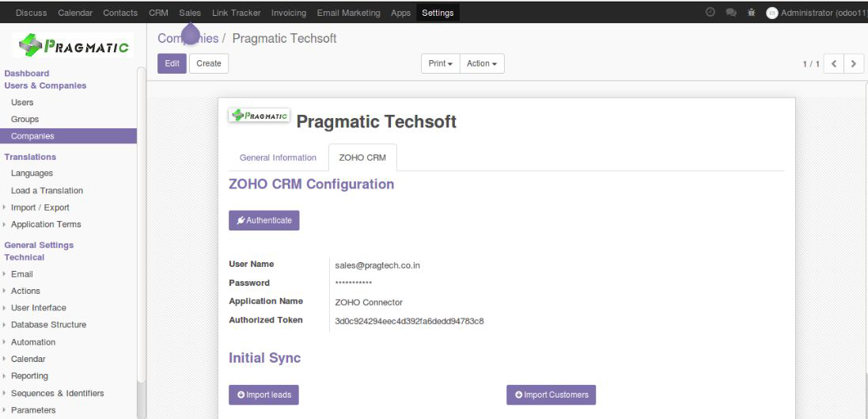
Task: Expand Actions in sidebar
Action: pyautogui.click(x=25, y=291)
